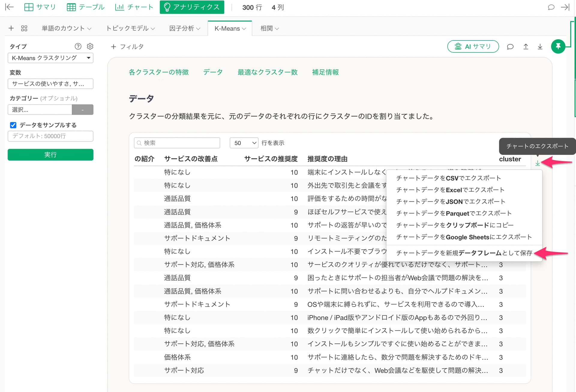
Task: Click cell サポート対応 in last row
Action: click(x=184, y=370)
